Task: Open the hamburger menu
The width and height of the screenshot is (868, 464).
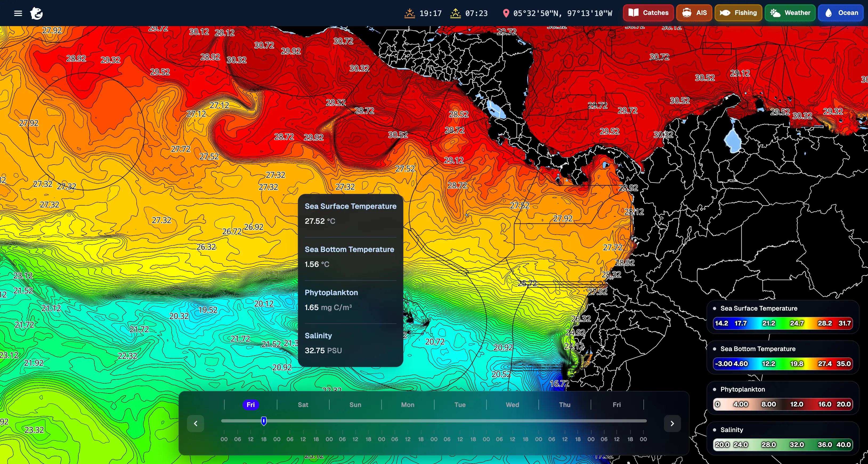Action: [18, 13]
